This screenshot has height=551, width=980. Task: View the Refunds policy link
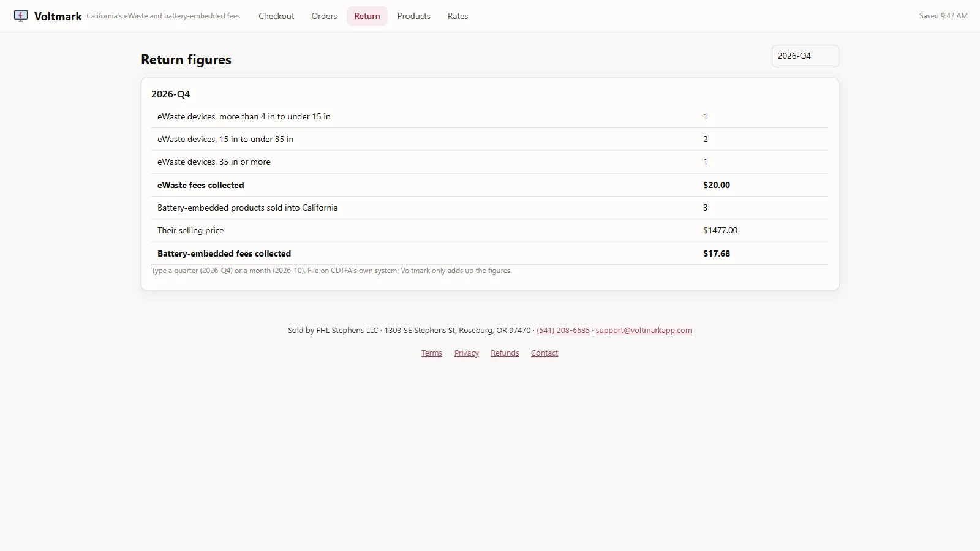click(x=505, y=353)
